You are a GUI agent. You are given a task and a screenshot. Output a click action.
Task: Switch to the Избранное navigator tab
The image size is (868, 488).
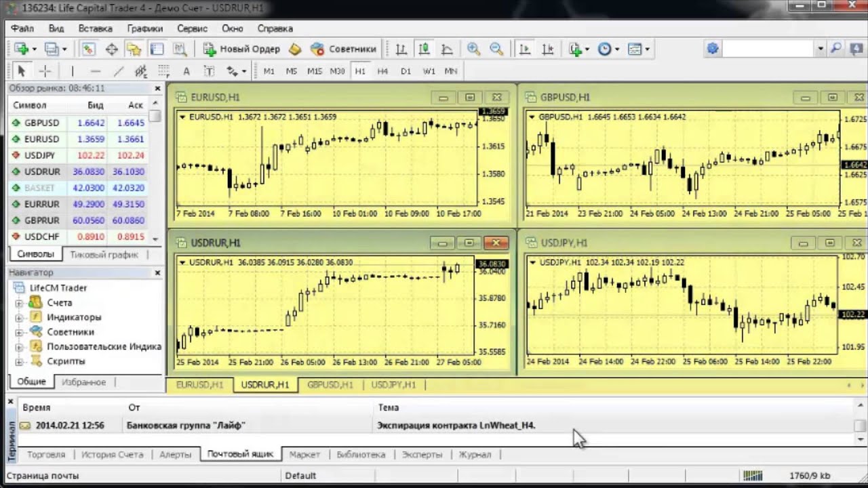pyautogui.click(x=83, y=382)
